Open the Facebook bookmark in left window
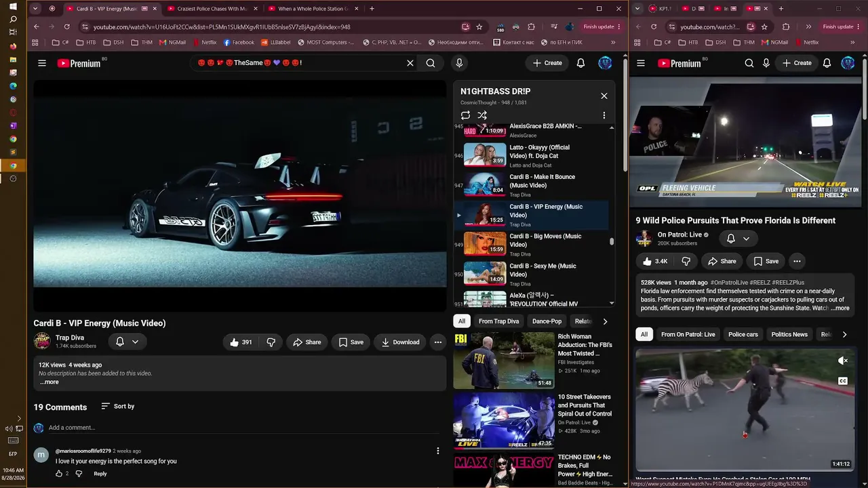 (x=239, y=42)
